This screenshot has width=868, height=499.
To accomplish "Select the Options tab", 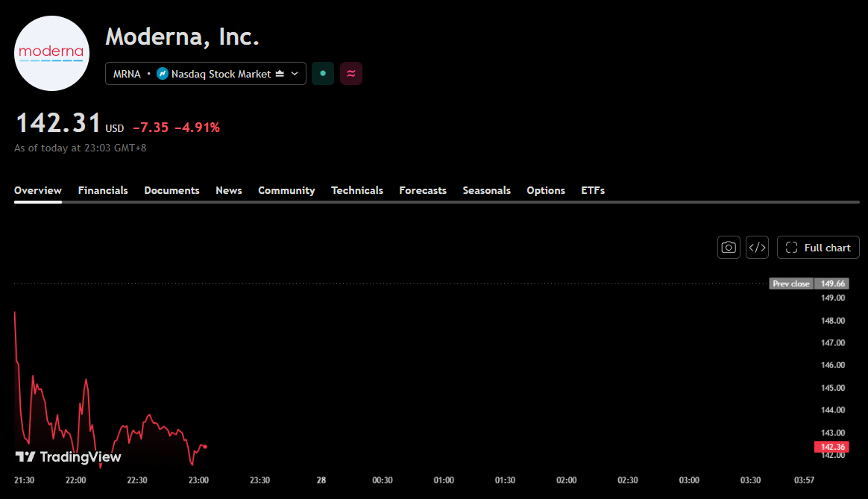I will point(546,190).
